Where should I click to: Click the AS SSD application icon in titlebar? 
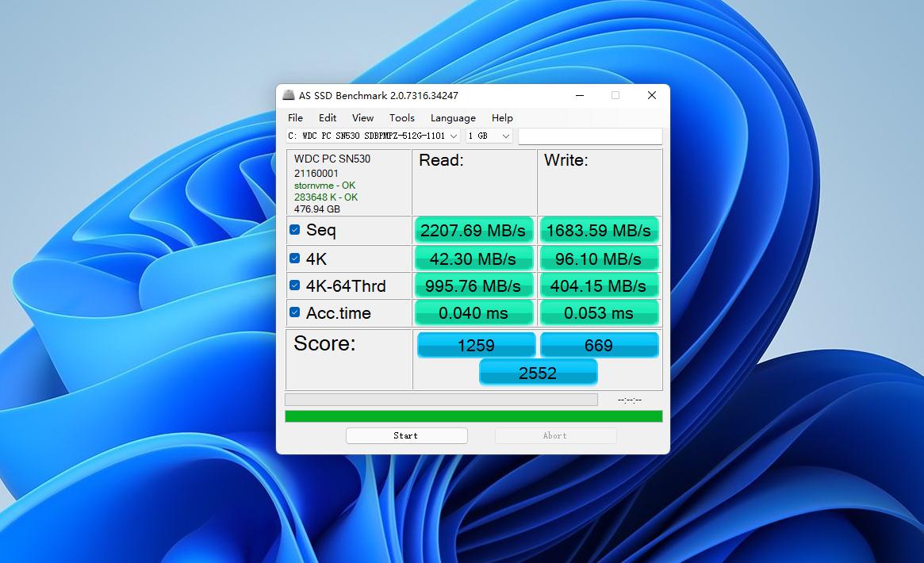click(287, 95)
